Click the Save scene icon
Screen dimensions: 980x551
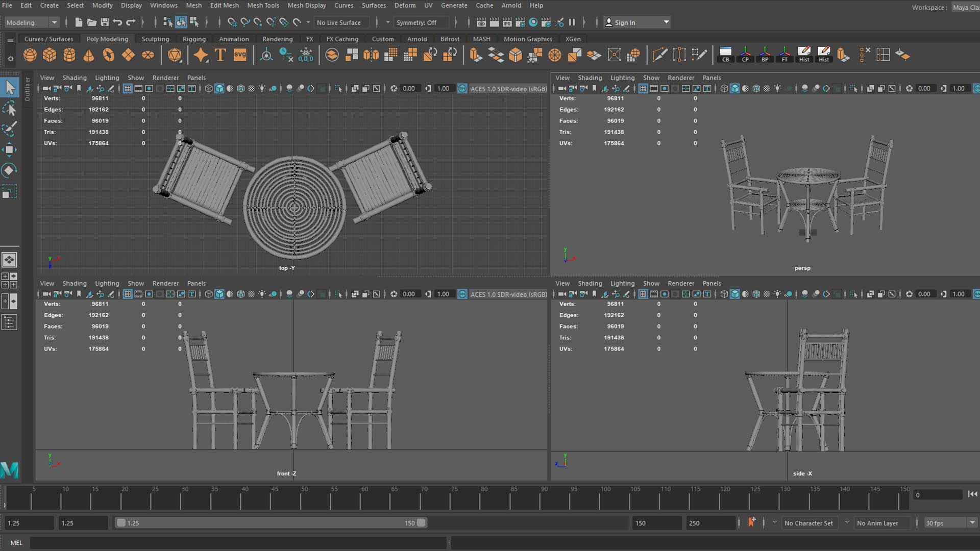105,22
